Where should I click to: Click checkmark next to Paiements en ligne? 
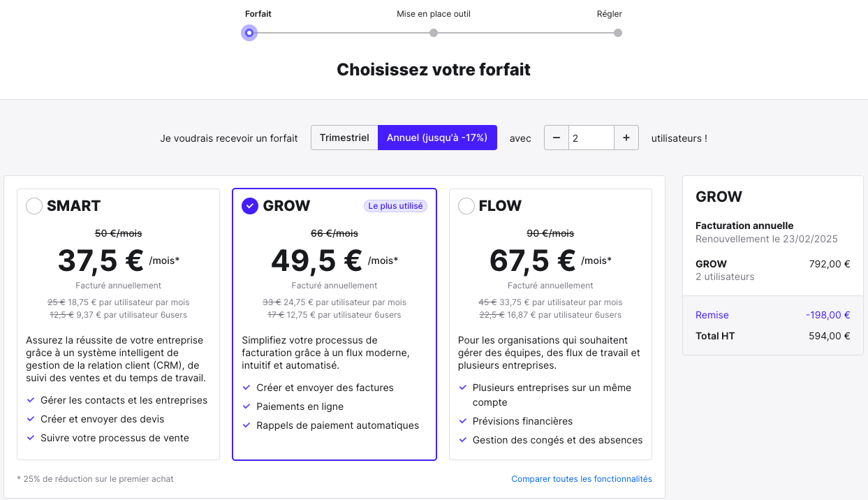247,406
